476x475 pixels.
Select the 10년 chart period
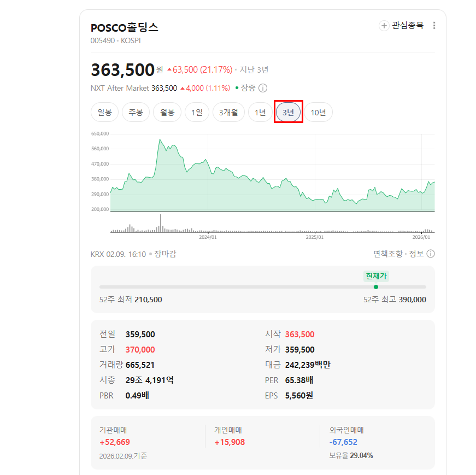tap(318, 113)
